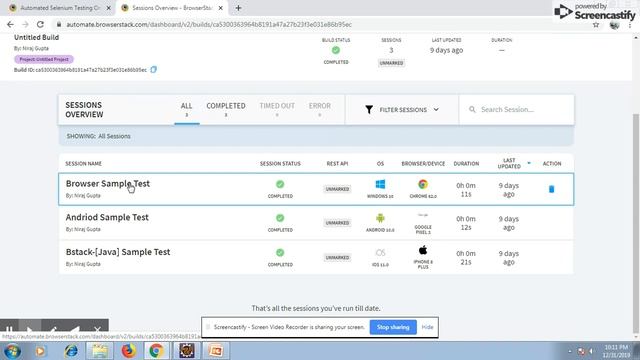The width and height of the screenshot is (640, 360).
Task: Switch to the COMPLETED tab
Action: [x=226, y=109]
